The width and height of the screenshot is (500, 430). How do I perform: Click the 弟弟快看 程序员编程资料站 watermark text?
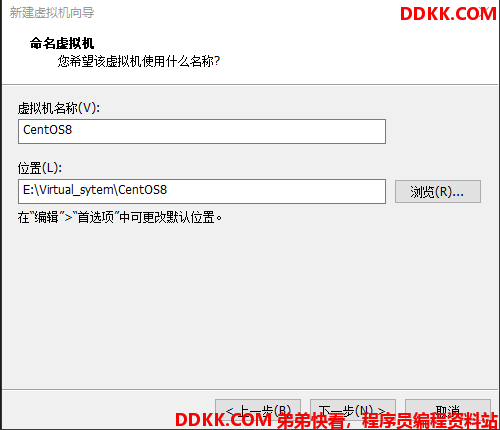pos(387,421)
